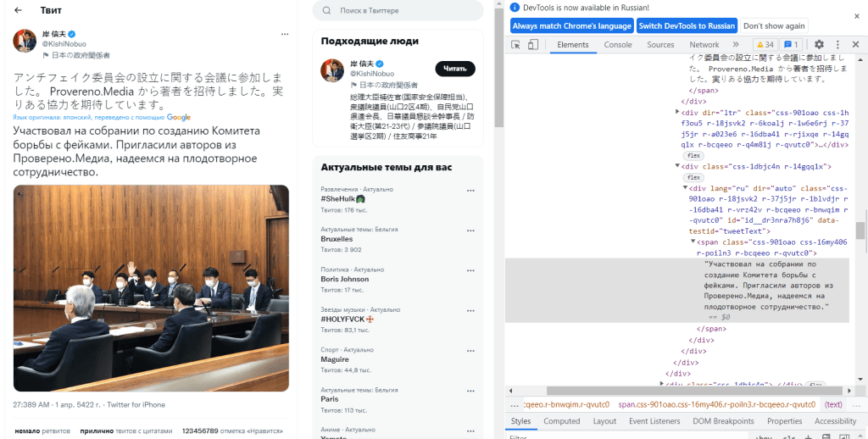The width and height of the screenshot is (868, 439).
Task: Close the DevTools panel
Action: pos(856,45)
